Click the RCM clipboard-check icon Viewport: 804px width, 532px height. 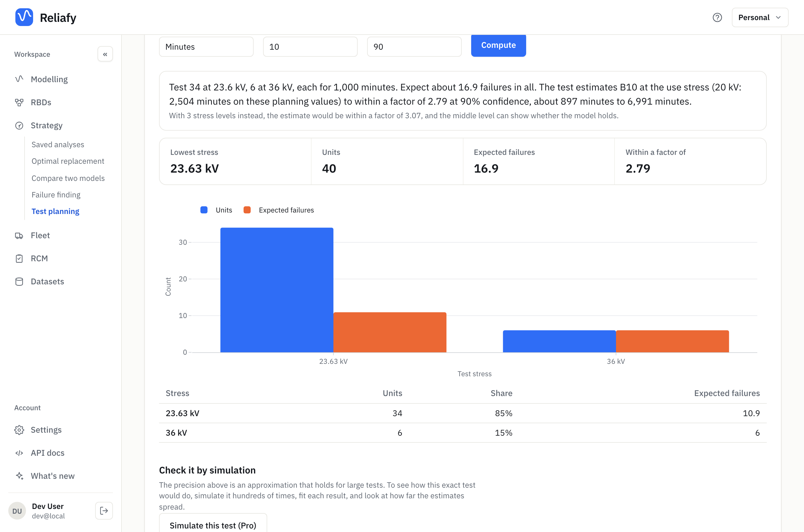pyautogui.click(x=19, y=258)
